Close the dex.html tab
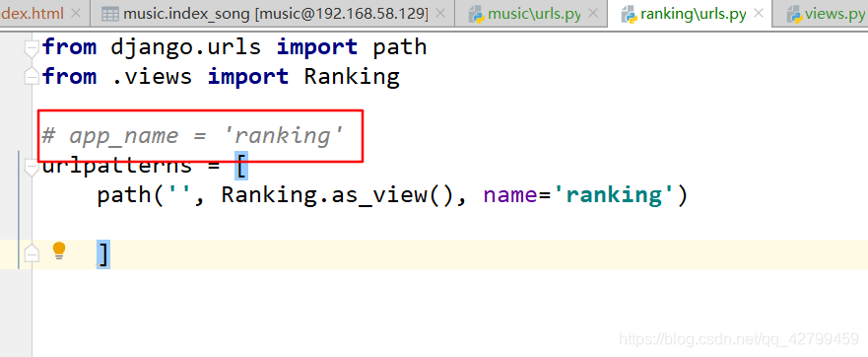The width and height of the screenshot is (868, 357). (x=77, y=14)
